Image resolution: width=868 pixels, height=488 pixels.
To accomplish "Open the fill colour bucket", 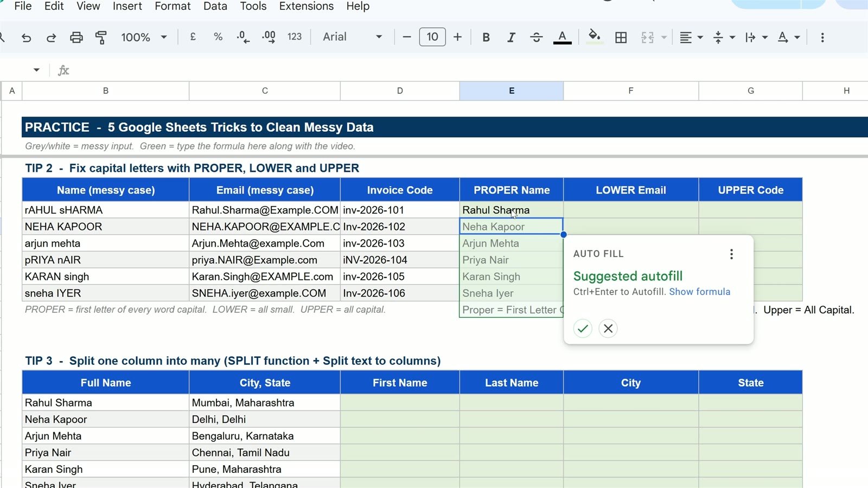I will [595, 37].
